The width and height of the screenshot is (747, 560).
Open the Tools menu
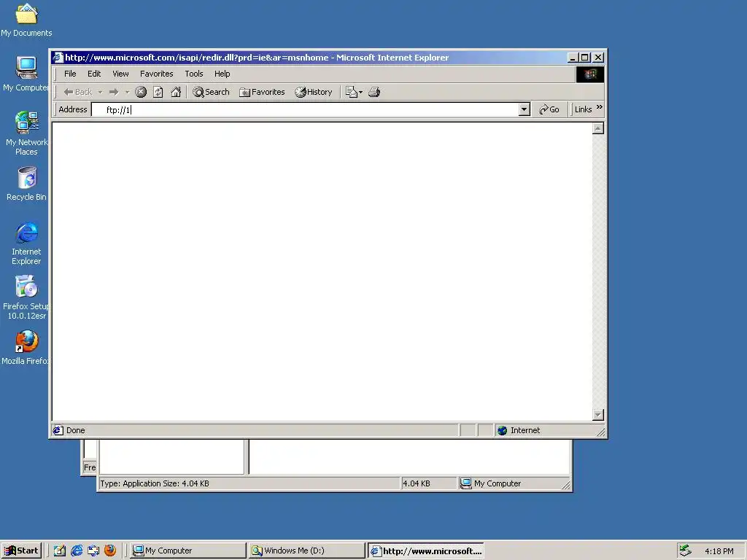point(194,74)
